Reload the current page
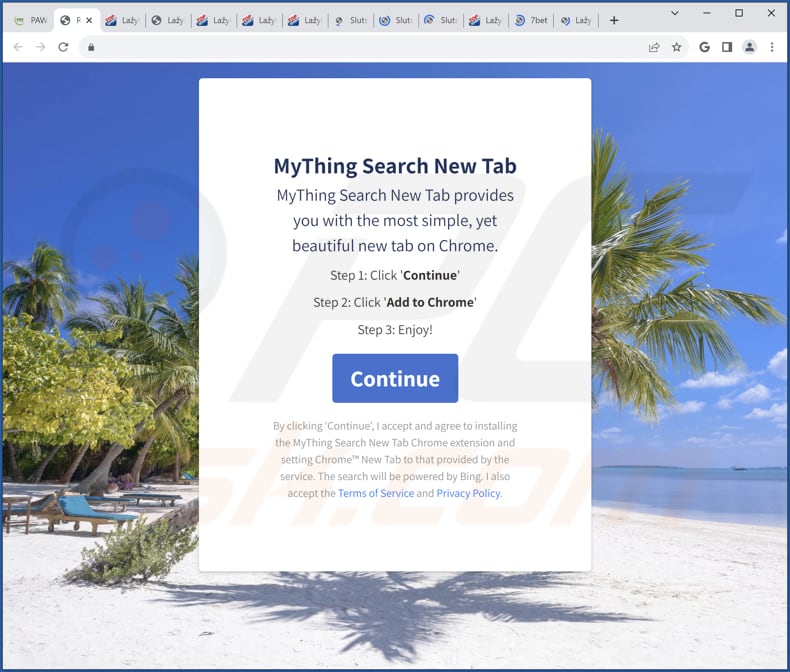The height and width of the screenshot is (672, 790). click(64, 47)
